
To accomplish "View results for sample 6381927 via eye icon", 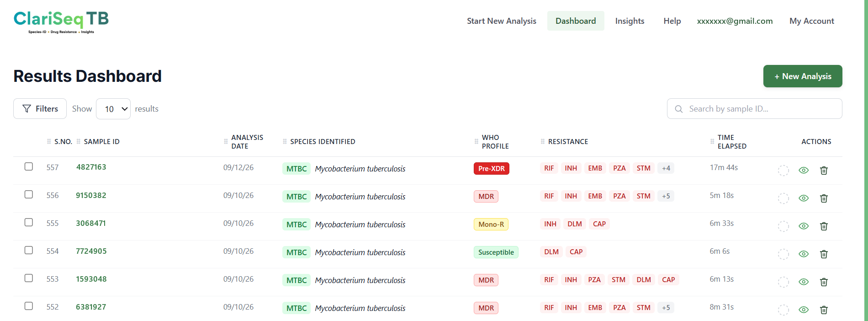I will pos(804,310).
